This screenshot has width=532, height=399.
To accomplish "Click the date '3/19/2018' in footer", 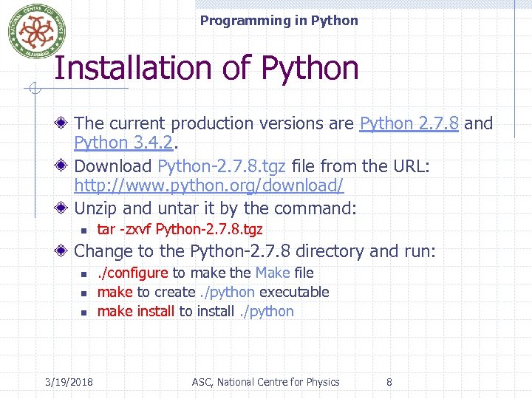I will pos(69,382).
